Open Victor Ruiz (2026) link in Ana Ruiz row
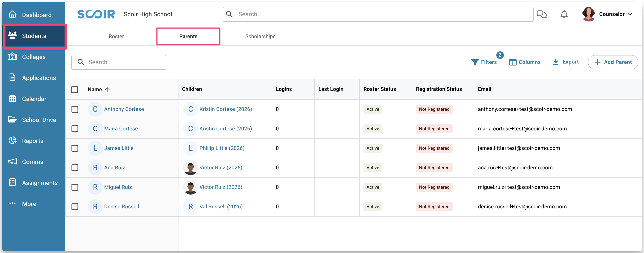Image resolution: width=644 pixels, height=253 pixels. click(x=220, y=168)
